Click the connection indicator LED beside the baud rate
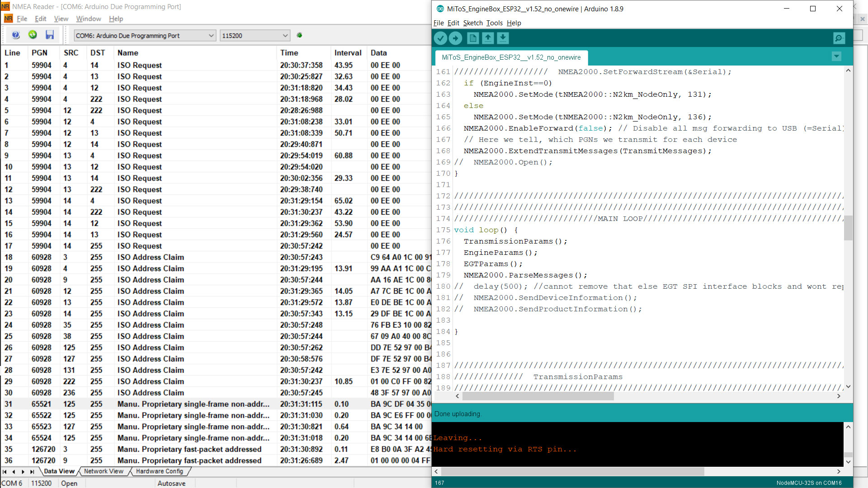The height and width of the screenshot is (488, 868). [x=299, y=35]
